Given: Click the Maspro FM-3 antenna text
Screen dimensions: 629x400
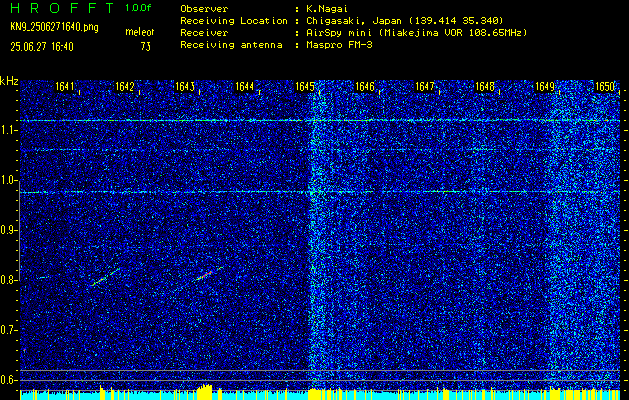Looking at the screenshot, I should coord(339,45).
